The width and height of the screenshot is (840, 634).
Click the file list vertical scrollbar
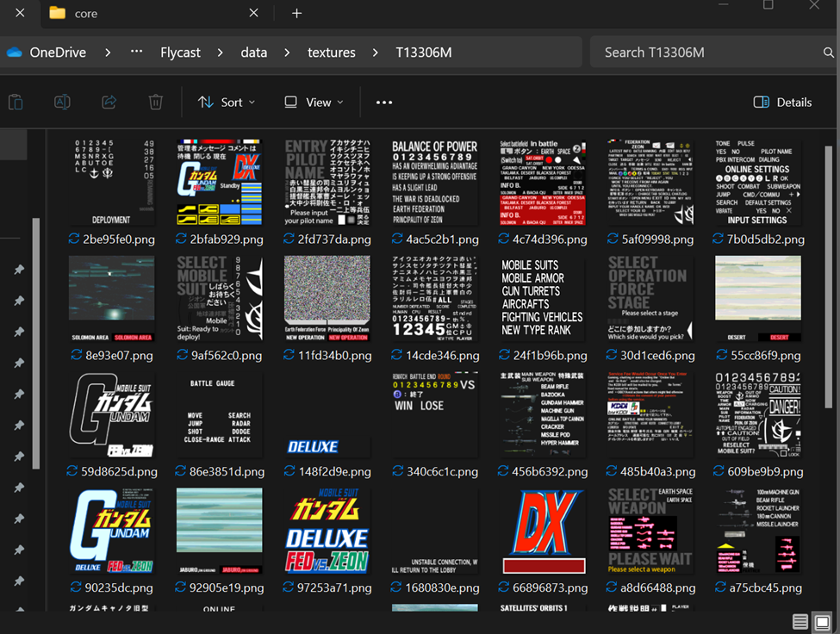pos(829,278)
